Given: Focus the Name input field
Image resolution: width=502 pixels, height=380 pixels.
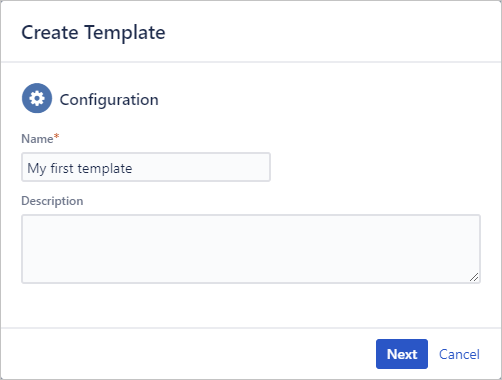Looking at the screenshot, I should point(146,167).
